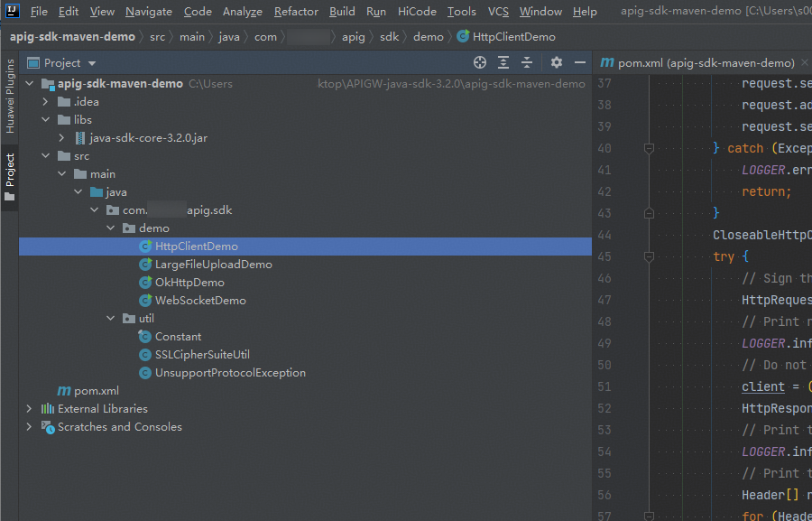Click the IntelliJ IDEA logo icon
The width and height of the screenshot is (812, 521).
[12, 10]
